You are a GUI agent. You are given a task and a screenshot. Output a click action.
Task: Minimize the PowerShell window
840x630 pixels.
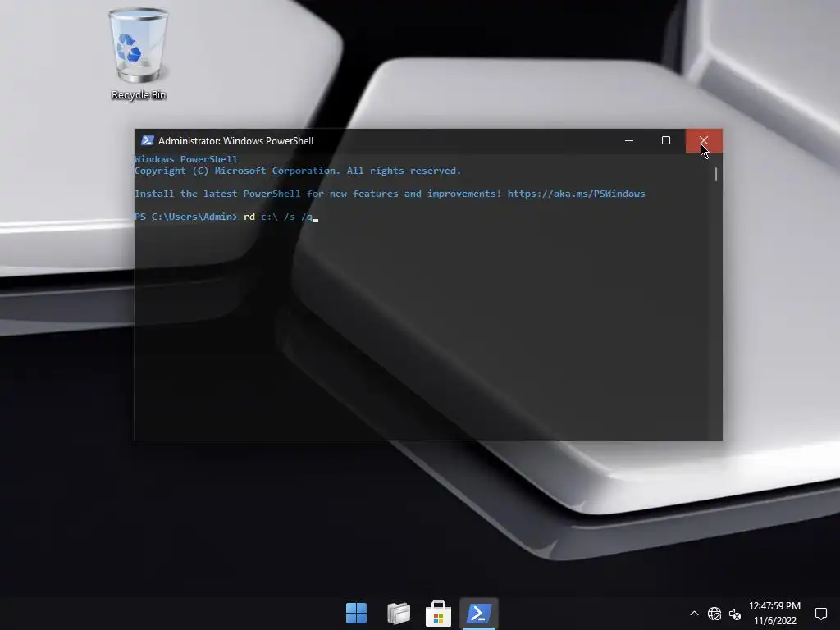coord(629,141)
